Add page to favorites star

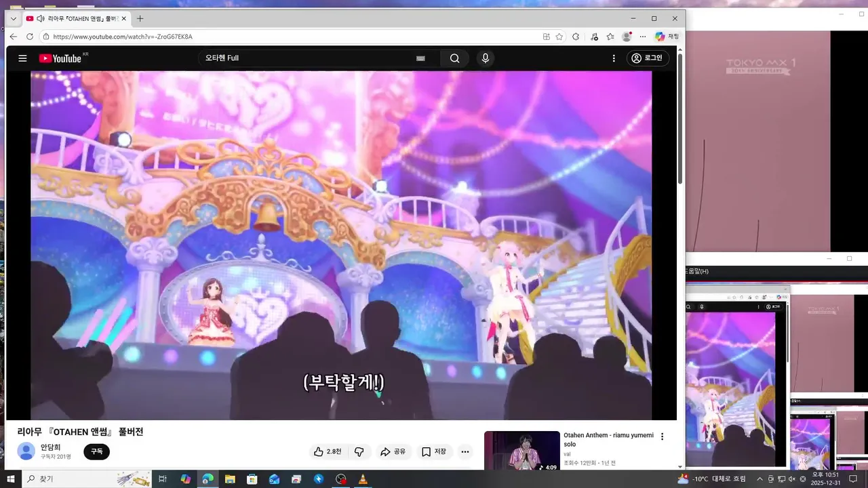click(559, 37)
